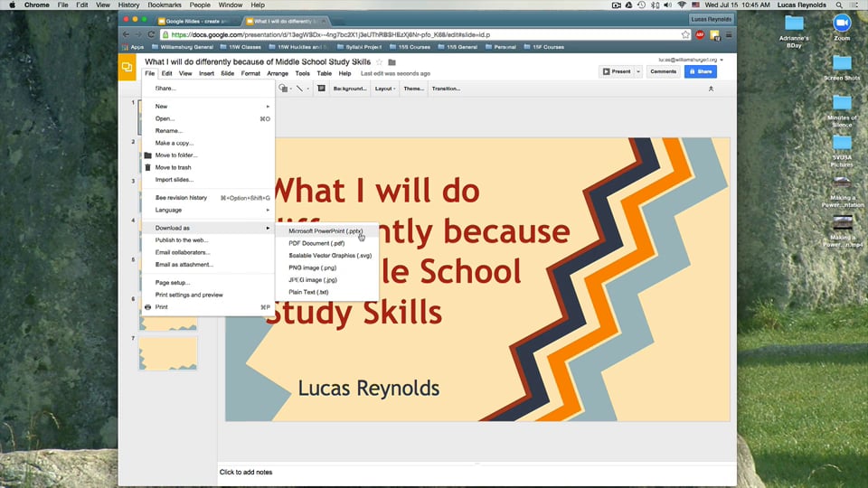868x488 pixels.
Task: Open the line tool dropdown arrow
Action: 307,89
